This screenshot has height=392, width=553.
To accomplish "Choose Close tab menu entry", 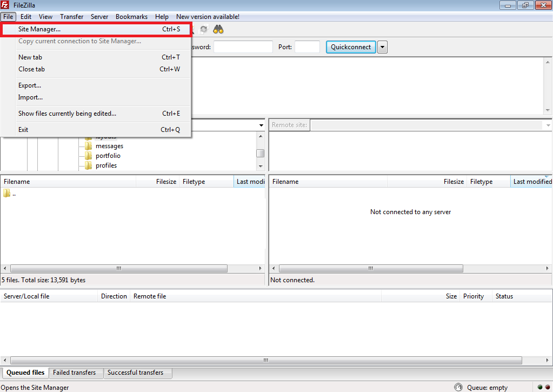I will point(96,69).
